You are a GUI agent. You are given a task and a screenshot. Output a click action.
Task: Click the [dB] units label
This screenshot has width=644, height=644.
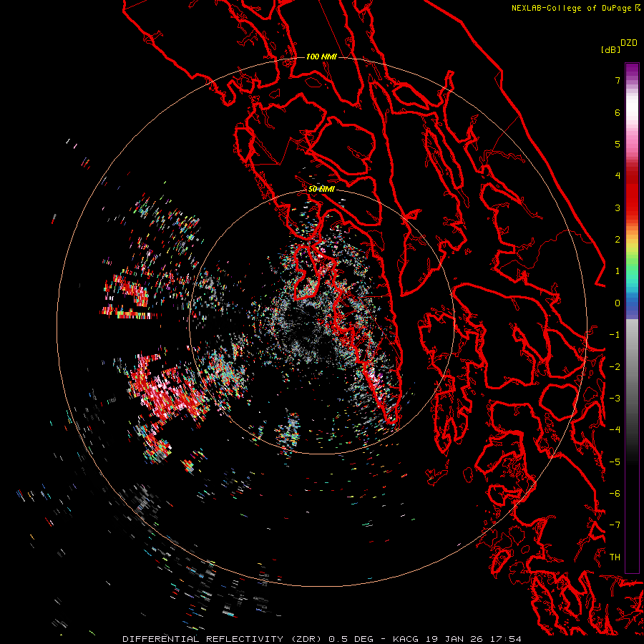pyautogui.click(x=611, y=50)
